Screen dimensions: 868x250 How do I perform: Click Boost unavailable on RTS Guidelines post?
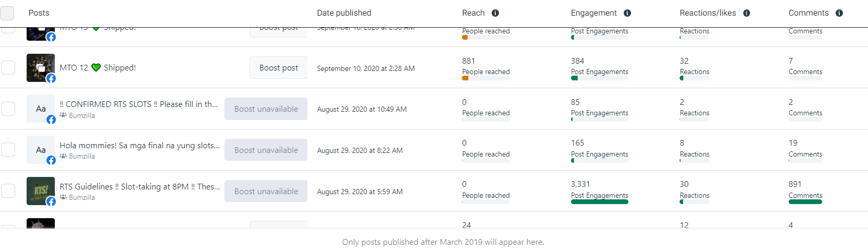(x=266, y=191)
